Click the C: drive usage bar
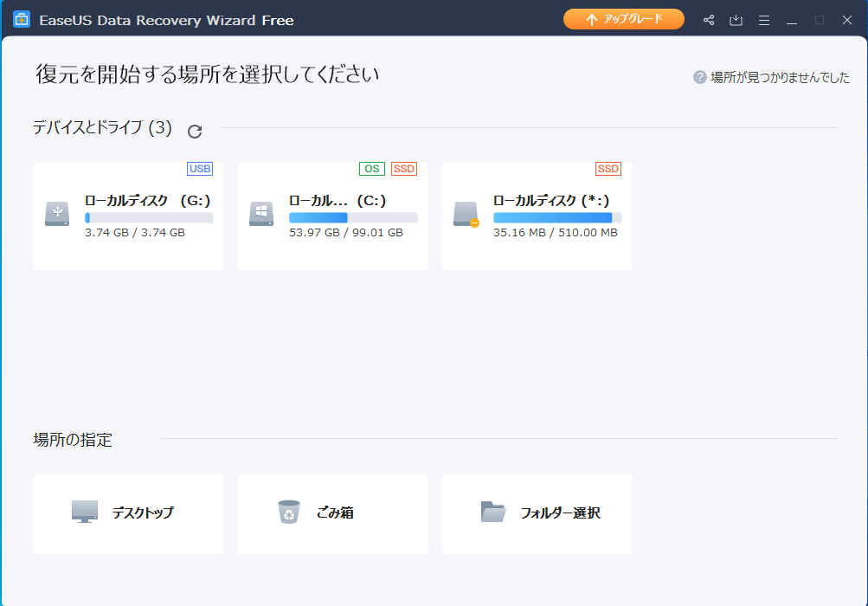The image size is (868, 606). [353, 218]
